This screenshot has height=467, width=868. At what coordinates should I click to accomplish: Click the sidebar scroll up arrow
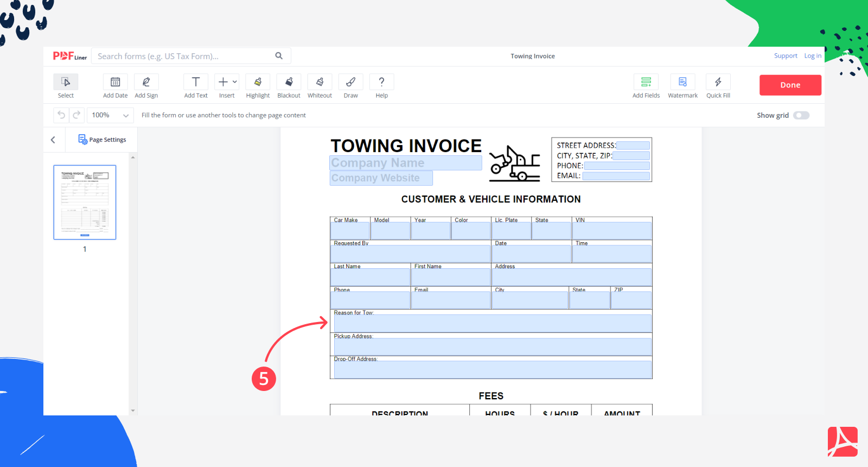pyautogui.click(x=133, y=157)
